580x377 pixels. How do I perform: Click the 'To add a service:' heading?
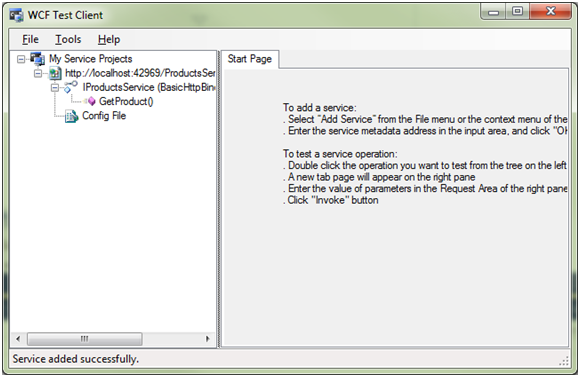pyautogui.click(x=320, y=108)
